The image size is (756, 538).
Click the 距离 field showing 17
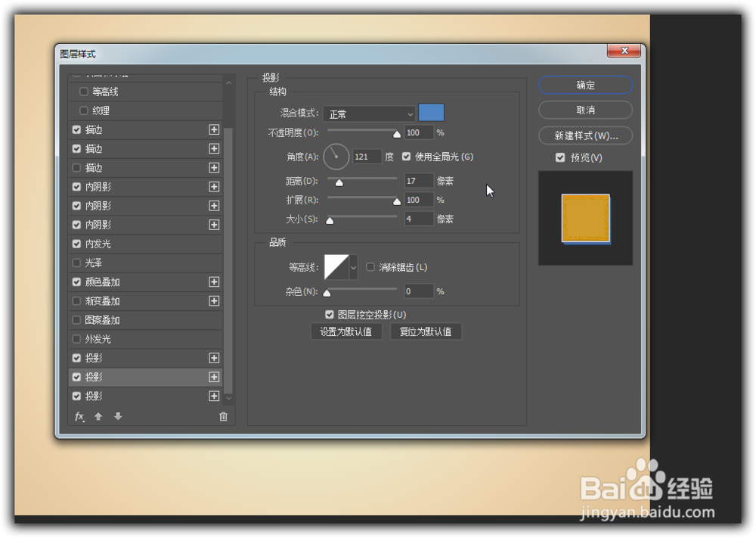coord(419,180)
